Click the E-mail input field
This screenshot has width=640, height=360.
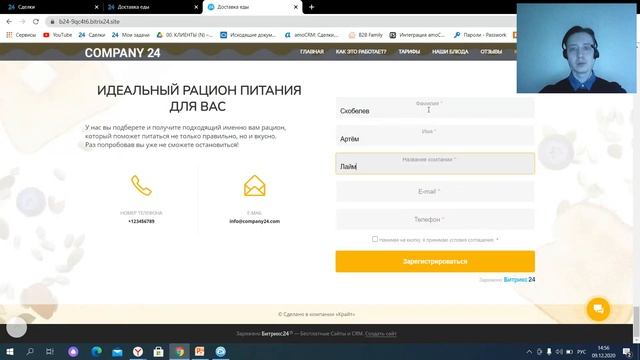coord(435,191)
